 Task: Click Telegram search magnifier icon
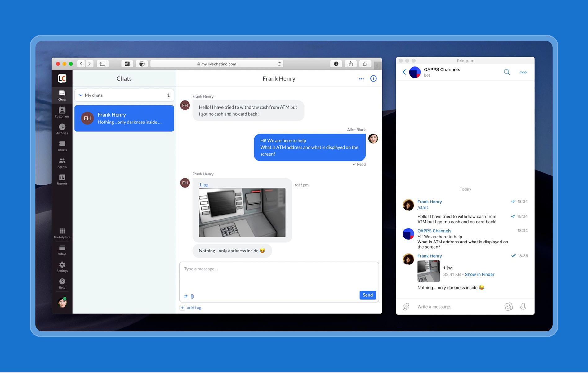point(507,72)
